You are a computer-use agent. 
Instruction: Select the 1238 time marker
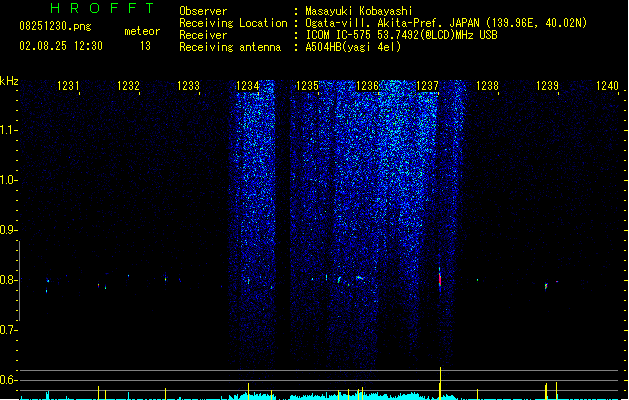tap(487, 86)
